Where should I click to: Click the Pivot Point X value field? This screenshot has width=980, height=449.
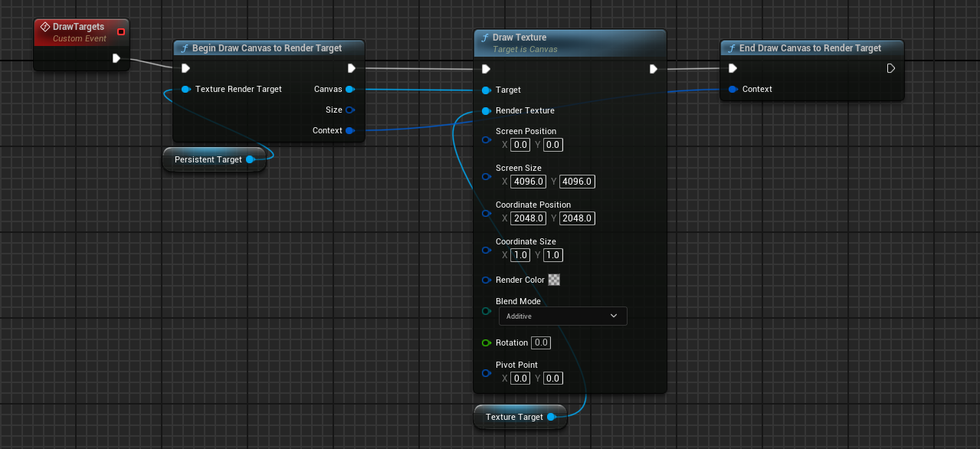coord(520,378)
